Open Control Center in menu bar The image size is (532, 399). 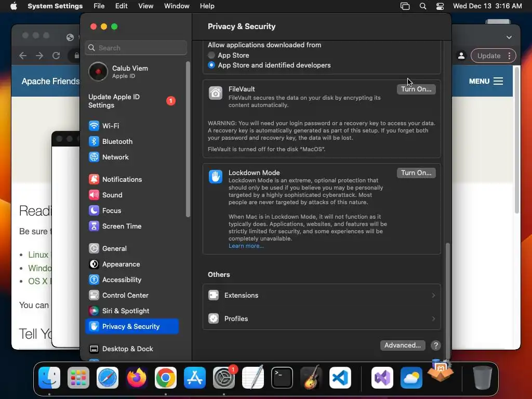(x=440, y=6)
